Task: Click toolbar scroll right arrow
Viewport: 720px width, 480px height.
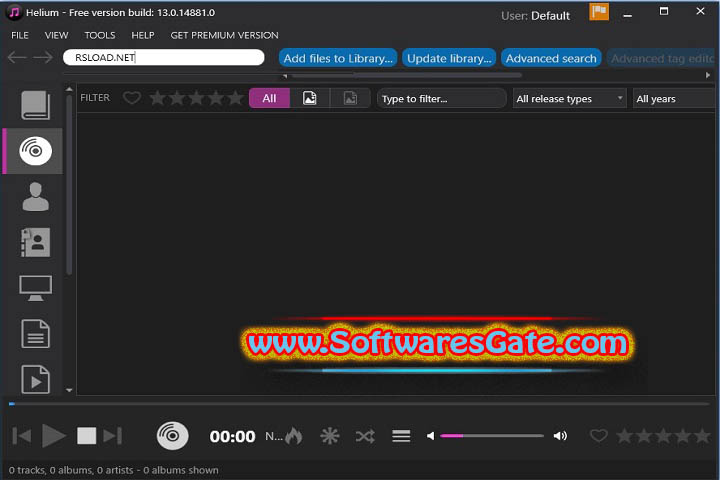Action: point(708,75)
